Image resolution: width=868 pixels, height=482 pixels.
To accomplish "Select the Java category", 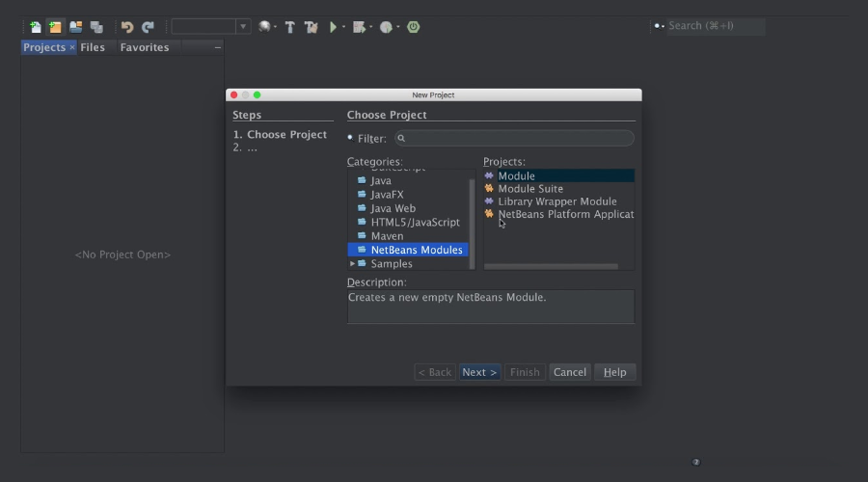I will (x=381, y=180).
